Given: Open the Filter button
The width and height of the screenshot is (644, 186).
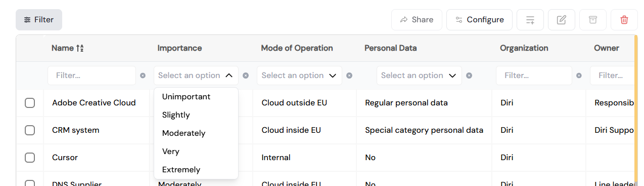Looking at the screenshot, I should pos(39,20).
